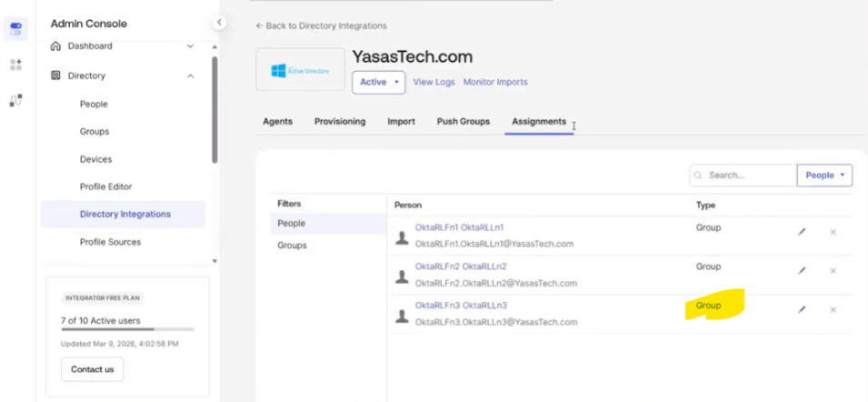The height and width of the screenshot is (402, 868).
Task: Click the Active Directory logo thumbnail
Action: coord(300,70)
